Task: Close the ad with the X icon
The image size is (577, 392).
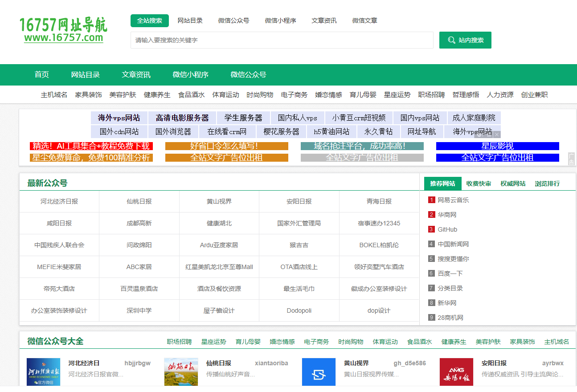Action: (x=497, y=134)
